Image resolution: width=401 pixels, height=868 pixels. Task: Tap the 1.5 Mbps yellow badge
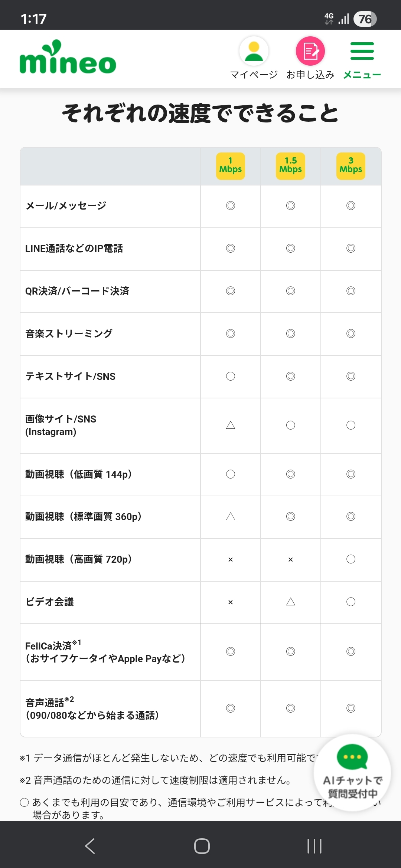pos(291,166)
